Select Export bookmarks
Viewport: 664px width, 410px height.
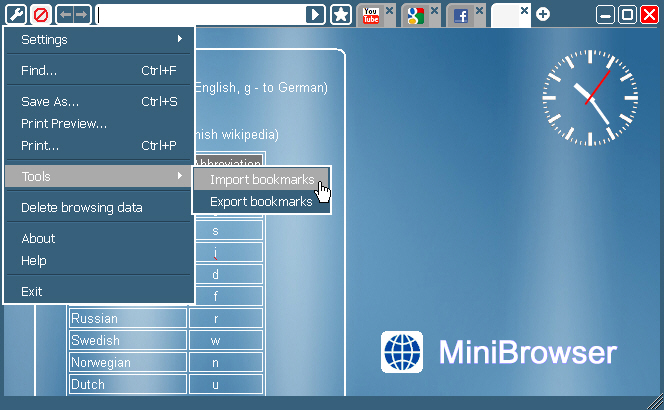[262, 202]
